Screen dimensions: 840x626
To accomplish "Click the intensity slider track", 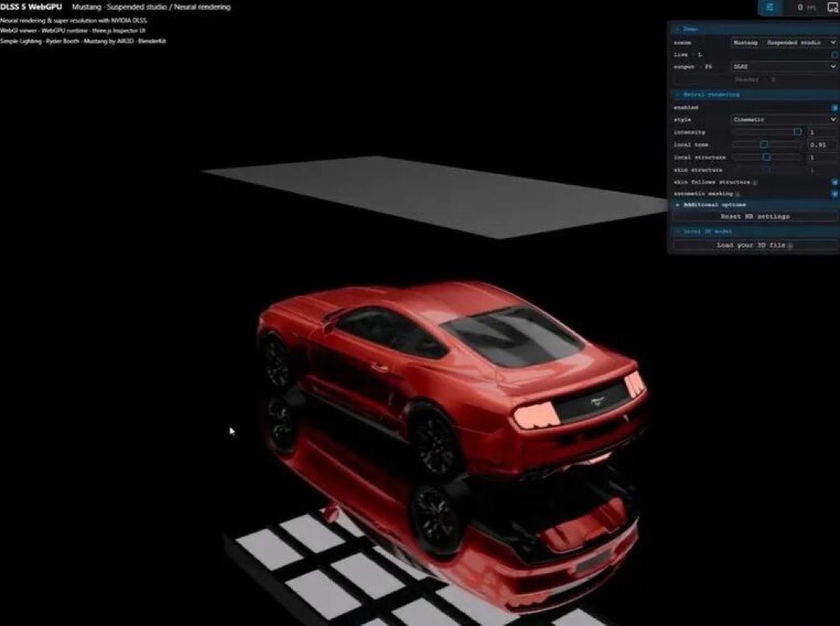I will pos(767,131).
